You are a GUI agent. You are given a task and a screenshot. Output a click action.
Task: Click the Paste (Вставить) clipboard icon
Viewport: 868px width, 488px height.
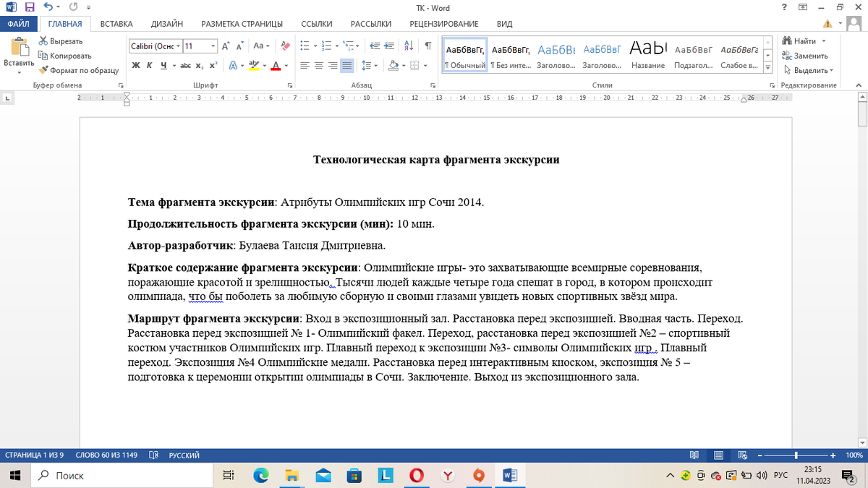pos(18,48)
